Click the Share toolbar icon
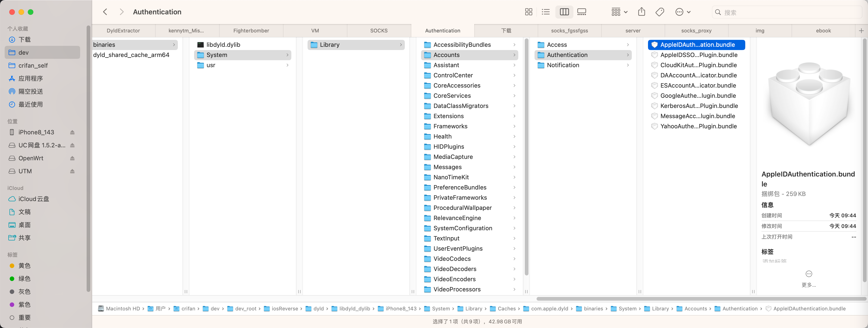This screenshot has width=868, height=328. pos(642,12)
